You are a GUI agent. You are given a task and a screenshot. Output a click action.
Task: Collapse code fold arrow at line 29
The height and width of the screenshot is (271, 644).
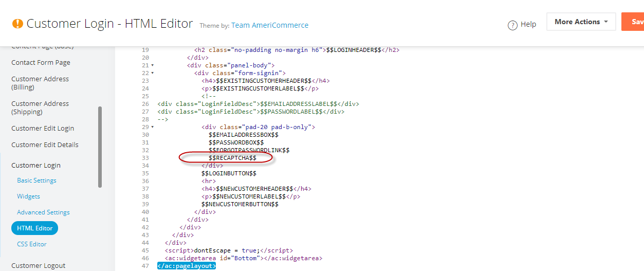(x=153, y=127)
